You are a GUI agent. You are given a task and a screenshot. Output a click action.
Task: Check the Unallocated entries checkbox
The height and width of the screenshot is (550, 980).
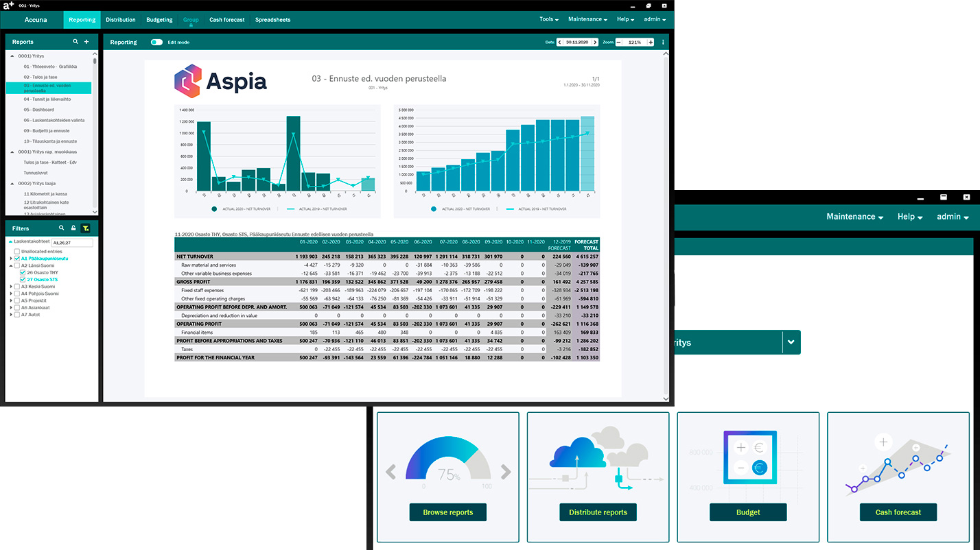pos(17,252)
